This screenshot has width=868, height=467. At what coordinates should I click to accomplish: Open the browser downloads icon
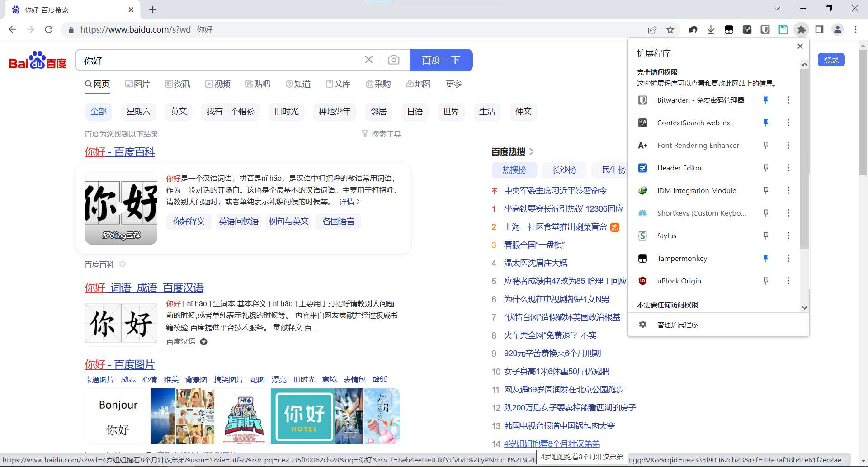711,30
